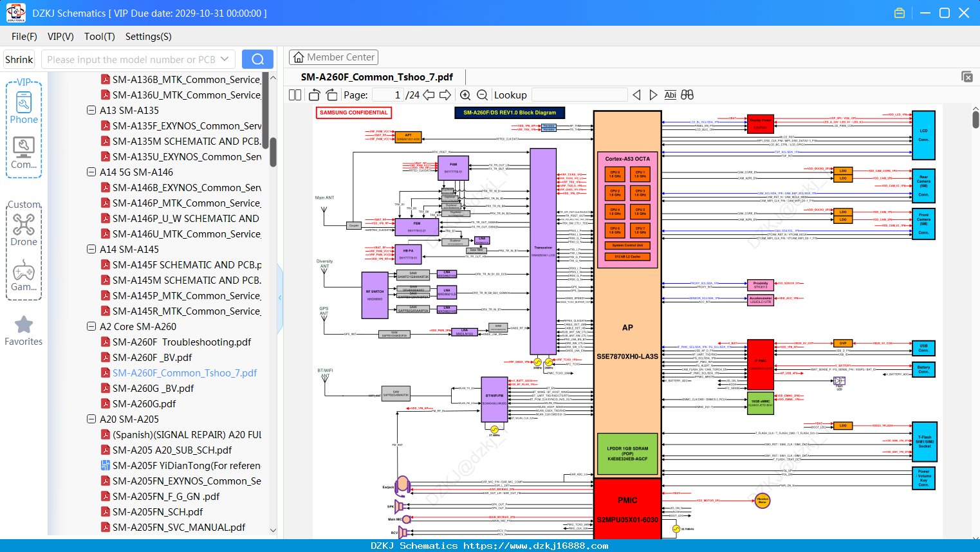
Task: Collapse the A14 5G SM-A146 folder
Action: point(91,172)
